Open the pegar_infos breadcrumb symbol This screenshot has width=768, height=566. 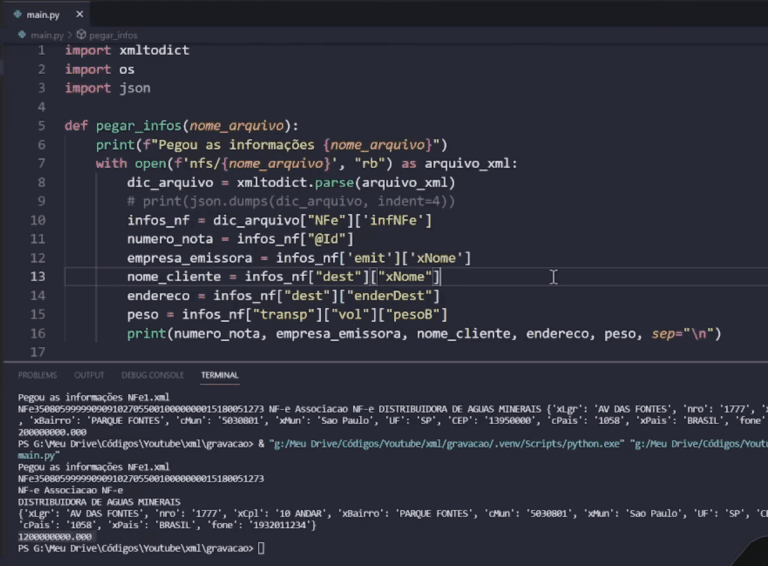tap(113, 35)
